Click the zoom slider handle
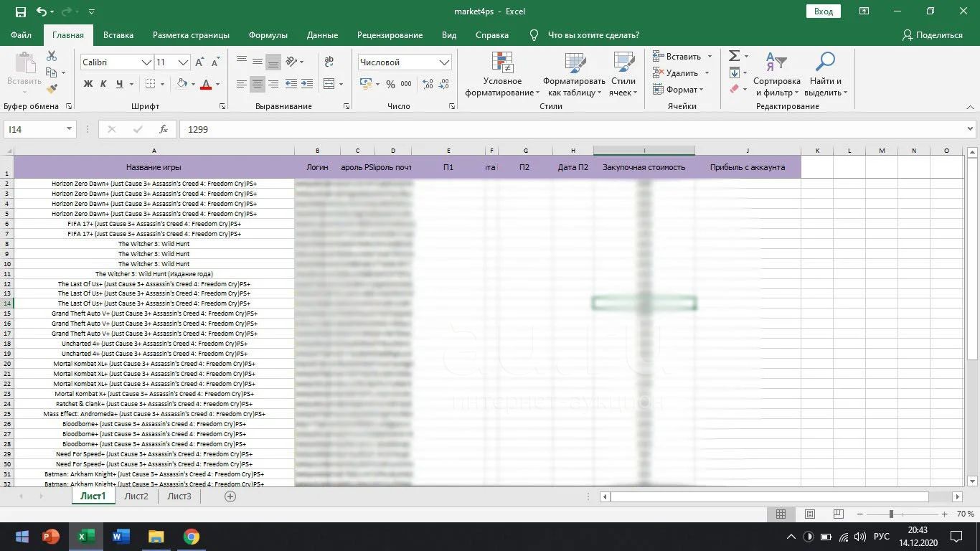This screenshot has height=551, width=980. tap(891, 514)
